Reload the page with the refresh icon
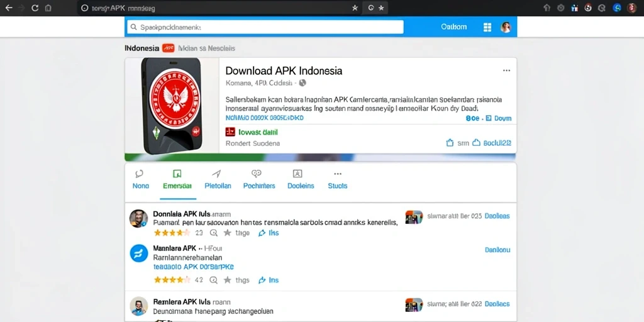 pos(35,8)
